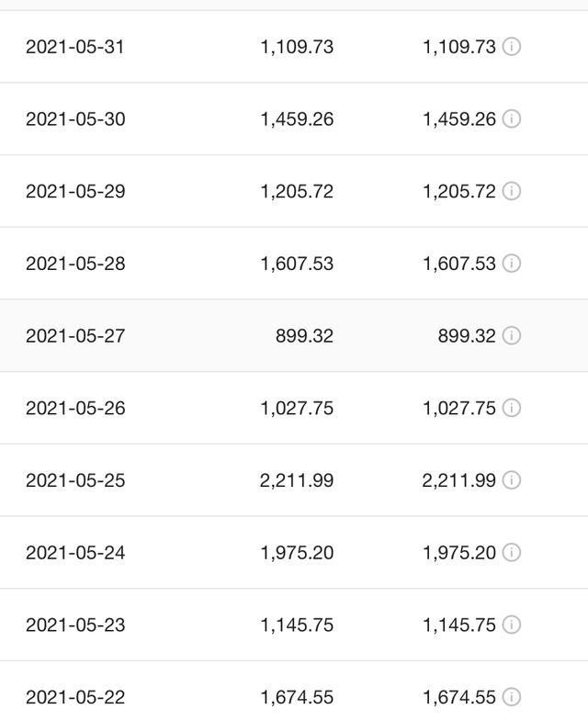Click right column value 1,145.75

pyautogui.click(x=459, y=624)
